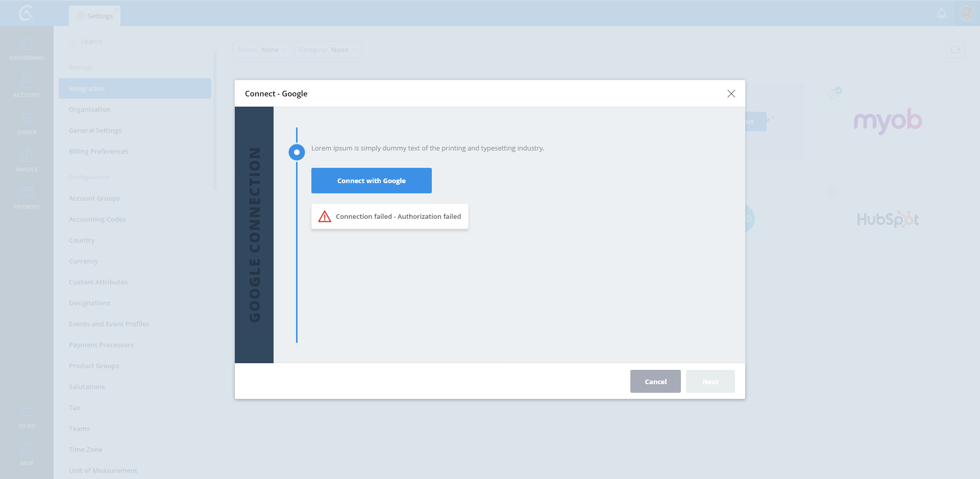Screen dimensions: 980x479
Task: Select Integration in settings menu
Action: pyautogui.click(x=135, y=88)
